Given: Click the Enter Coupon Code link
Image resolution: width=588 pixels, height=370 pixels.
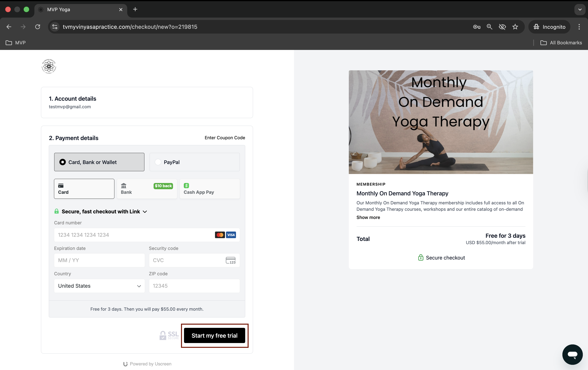Looking at the screenshot, I should pos(225,138).
